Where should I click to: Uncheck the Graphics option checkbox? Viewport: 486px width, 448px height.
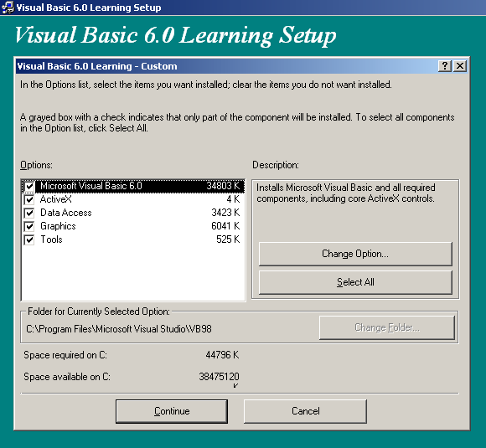pos(29,226)
